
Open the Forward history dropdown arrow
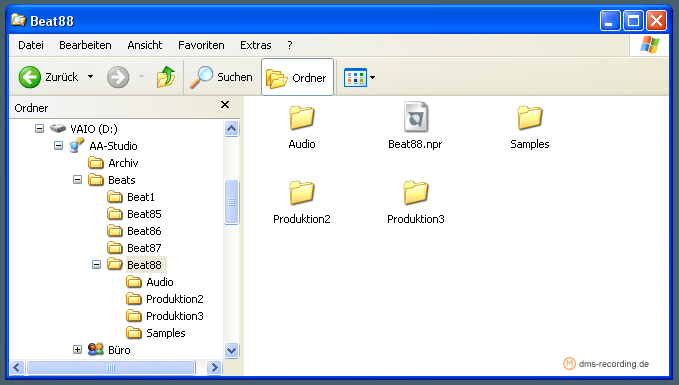point(141,77)
